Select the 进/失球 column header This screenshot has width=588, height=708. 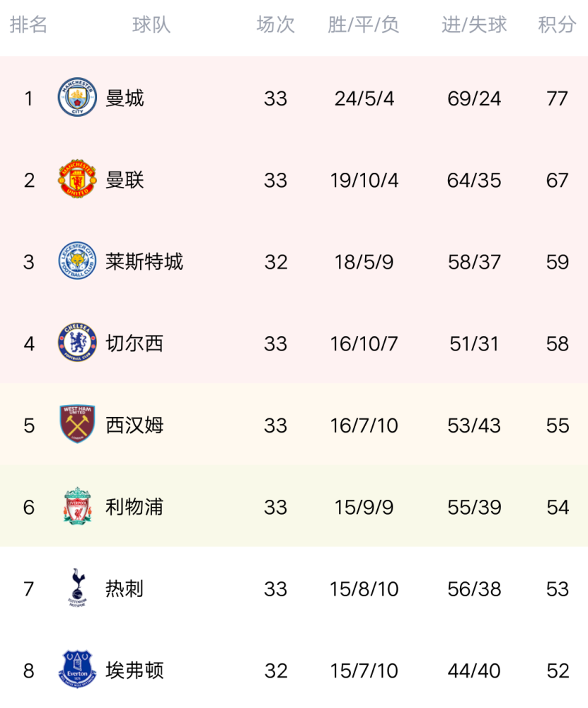pos(474,25)
